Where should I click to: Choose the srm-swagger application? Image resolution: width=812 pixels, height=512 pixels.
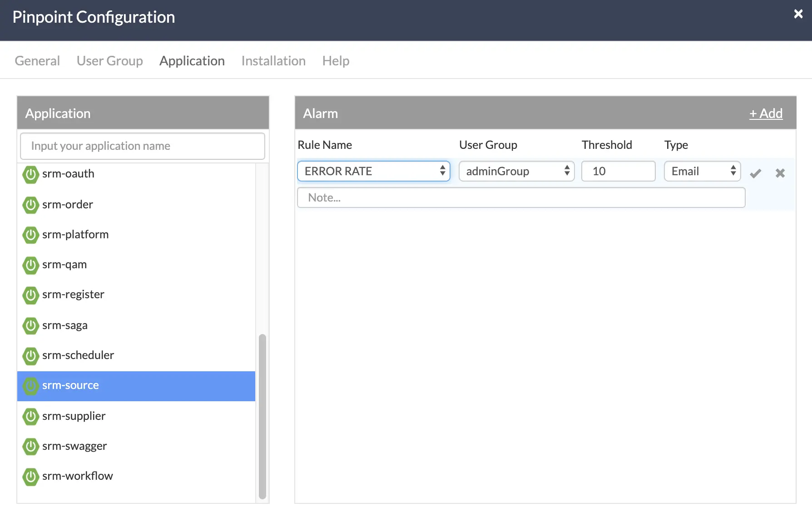point(136,446)
